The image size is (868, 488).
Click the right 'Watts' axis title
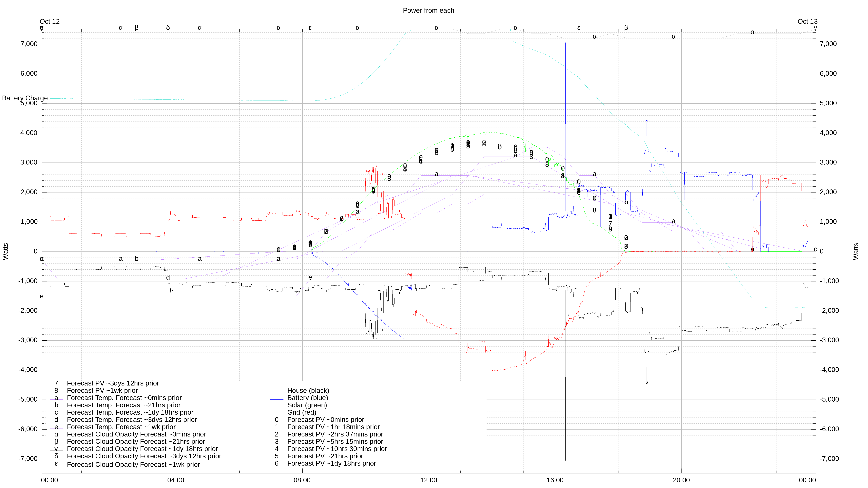tap(856, 252)
